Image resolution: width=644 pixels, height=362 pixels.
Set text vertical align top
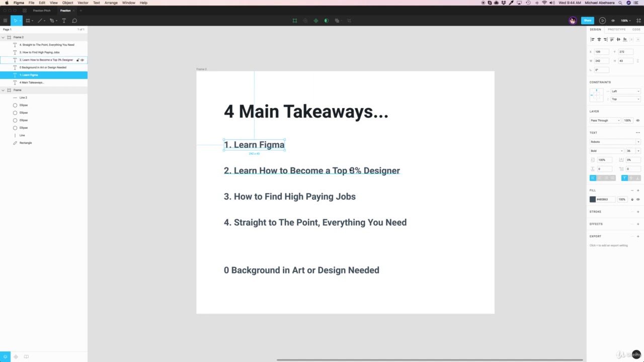(x=624, y=178)
